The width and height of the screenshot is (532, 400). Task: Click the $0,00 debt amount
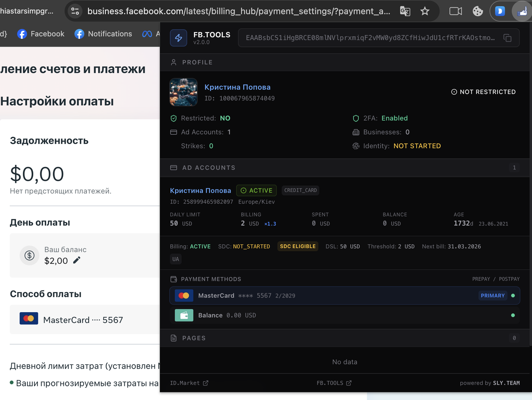click(37, 174)
